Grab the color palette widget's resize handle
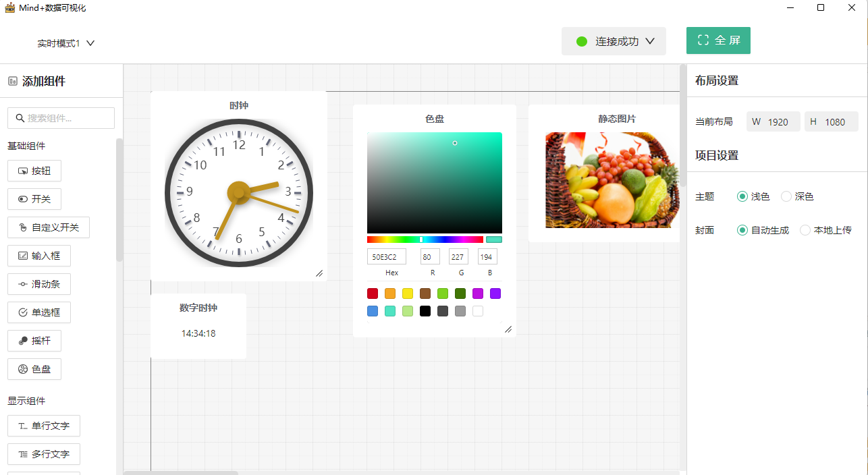 point(508,329)
